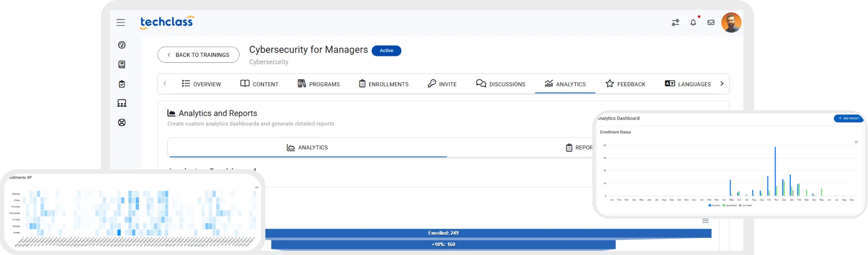
Task: Go back to trainings
Action: coord(198,55)
